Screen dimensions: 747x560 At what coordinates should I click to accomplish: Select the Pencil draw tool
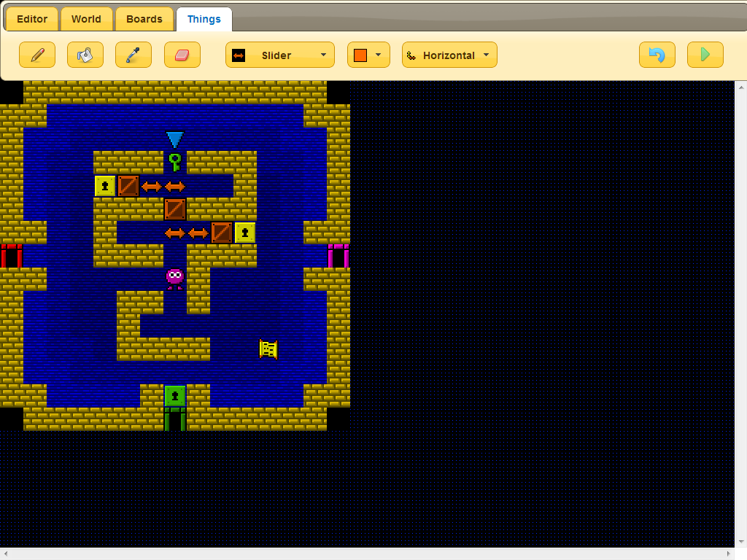coord(37,55)
